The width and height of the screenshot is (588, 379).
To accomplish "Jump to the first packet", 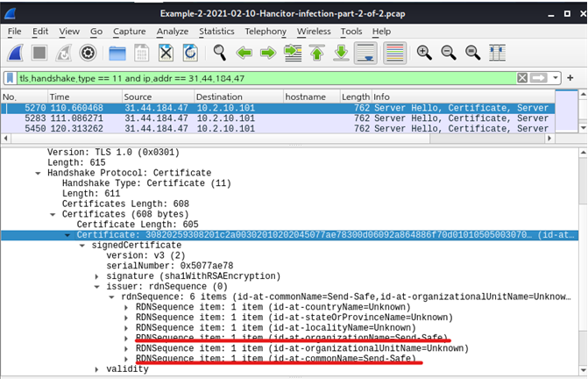I will pos(317,53).
